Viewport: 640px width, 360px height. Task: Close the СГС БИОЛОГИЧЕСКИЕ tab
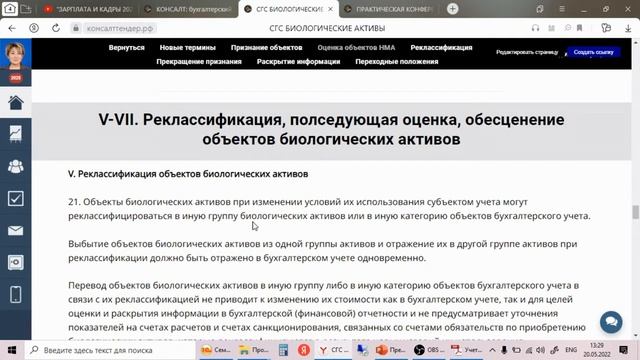tap(330, 9)
